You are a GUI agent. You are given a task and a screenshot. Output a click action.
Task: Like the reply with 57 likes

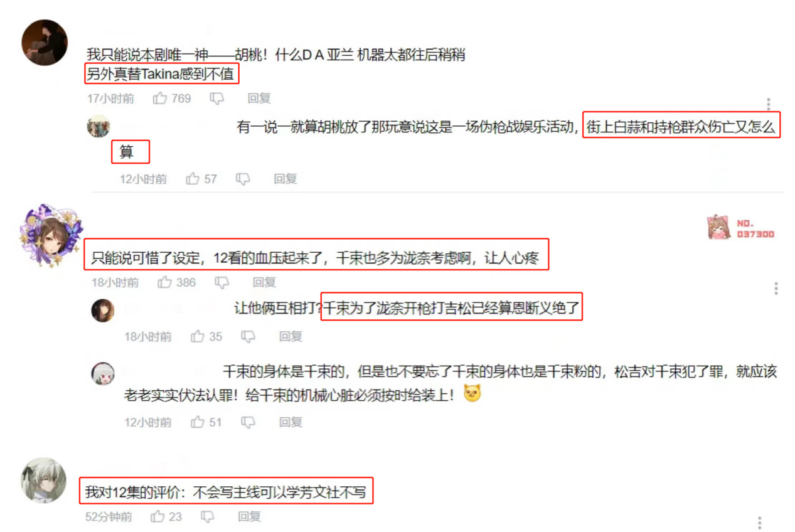(x=193, y=179)
